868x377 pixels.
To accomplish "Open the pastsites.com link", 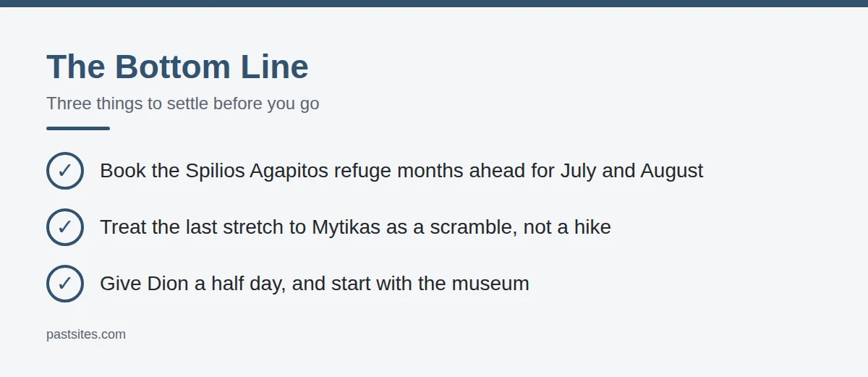I will point(86,334).
